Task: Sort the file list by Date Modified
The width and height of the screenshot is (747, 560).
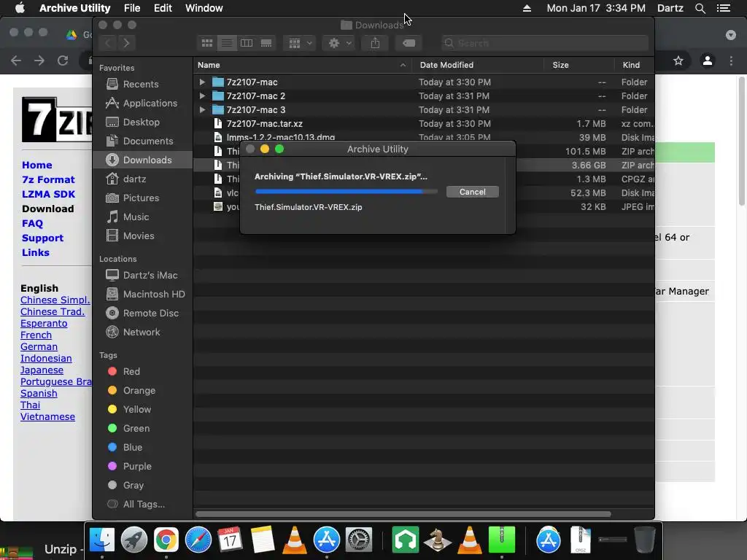Action: coord(477,65)
